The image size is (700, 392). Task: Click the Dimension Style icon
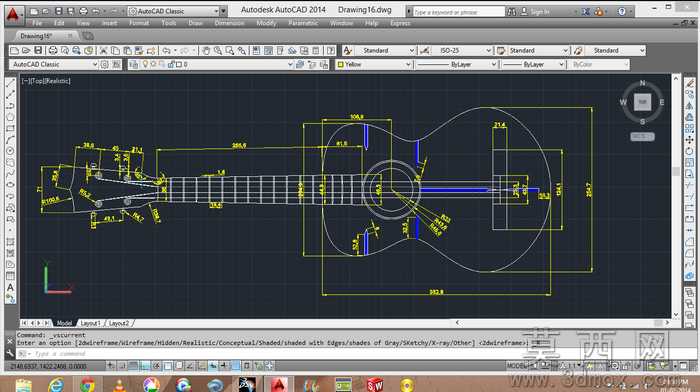coord(425,50)
